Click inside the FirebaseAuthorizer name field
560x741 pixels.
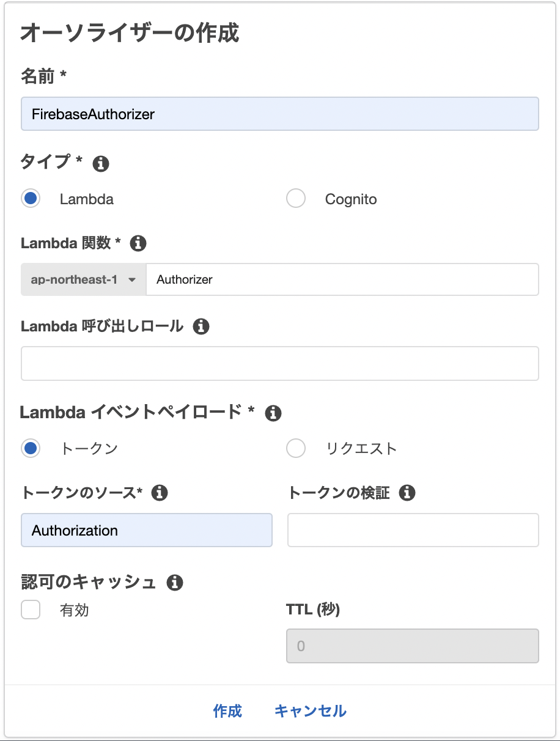coord(279,114)
